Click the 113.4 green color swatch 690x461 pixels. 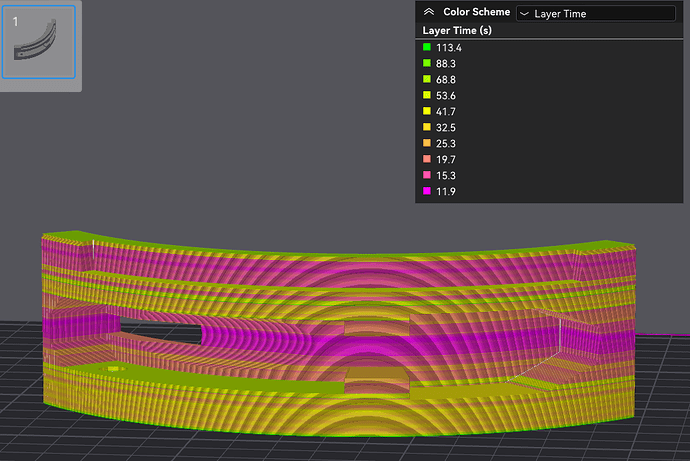427,47
